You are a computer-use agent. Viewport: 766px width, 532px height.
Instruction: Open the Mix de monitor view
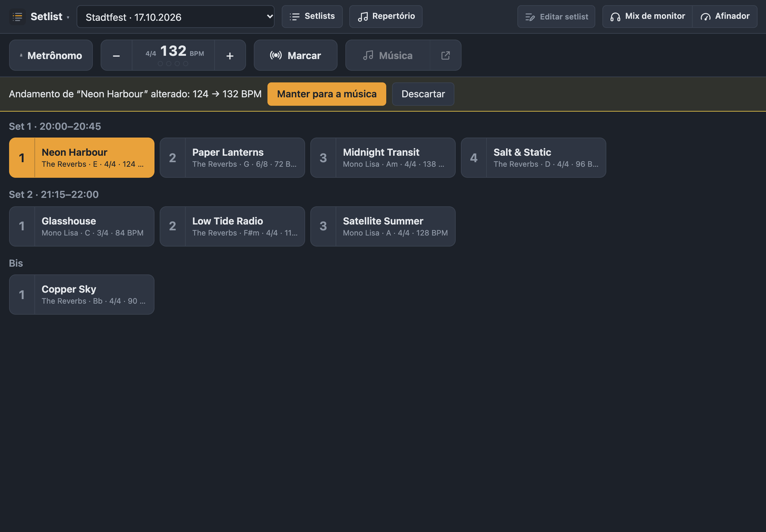[x=647, y=16]
